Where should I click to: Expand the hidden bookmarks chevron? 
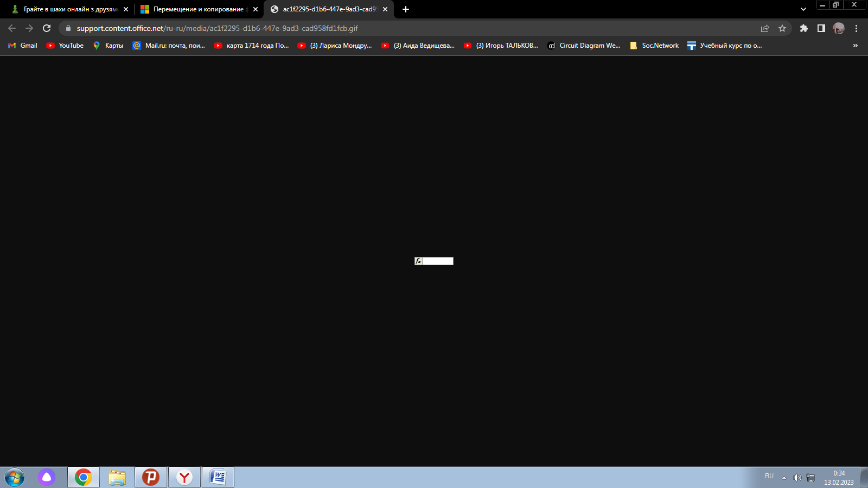pyautogui.click(x=856, y=46)
